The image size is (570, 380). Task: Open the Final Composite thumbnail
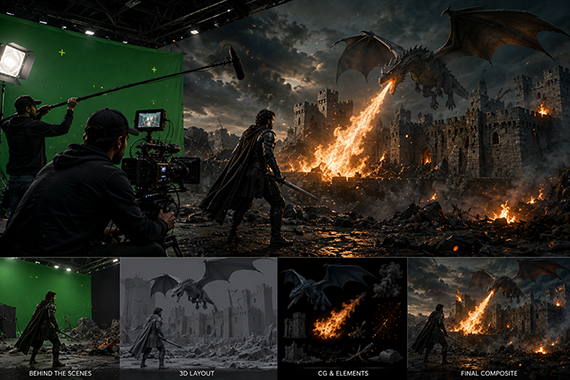pyautogui.click(x=489, y=319)
